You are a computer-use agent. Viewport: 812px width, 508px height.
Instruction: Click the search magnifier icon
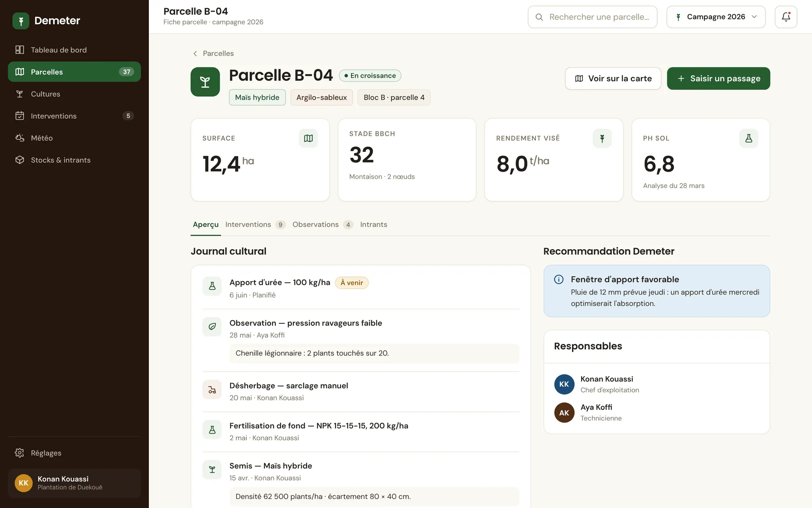coord(539,17)
